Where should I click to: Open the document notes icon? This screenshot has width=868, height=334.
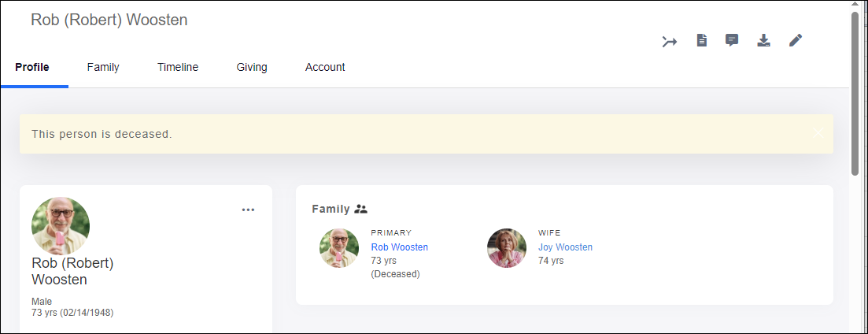[702, 40]
